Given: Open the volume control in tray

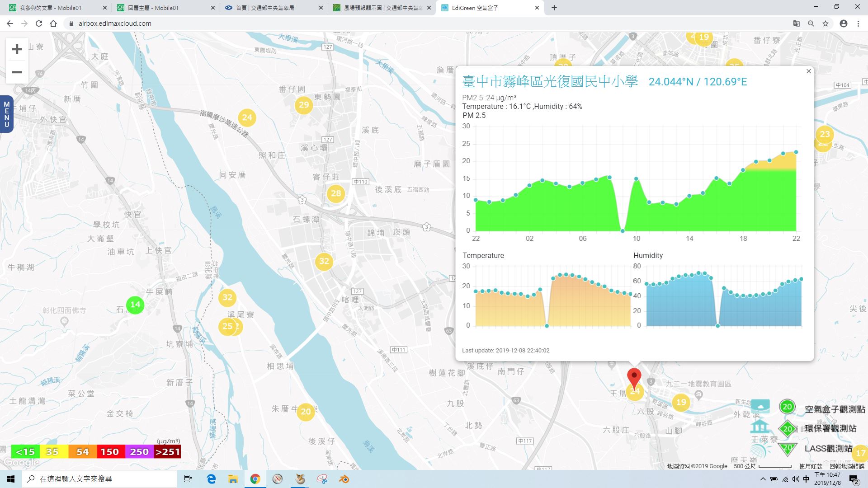Looking at the screenshot, I should pos(796,479).
